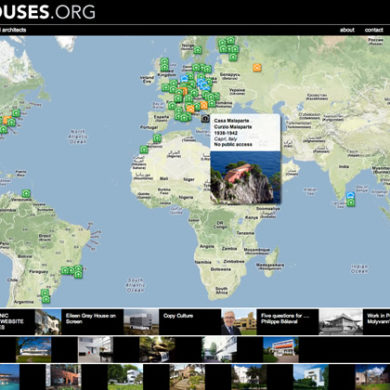The height and width of the screenshot is (390, 390).
Task: Select the green house marker in Norway
Action: (198, 50)
